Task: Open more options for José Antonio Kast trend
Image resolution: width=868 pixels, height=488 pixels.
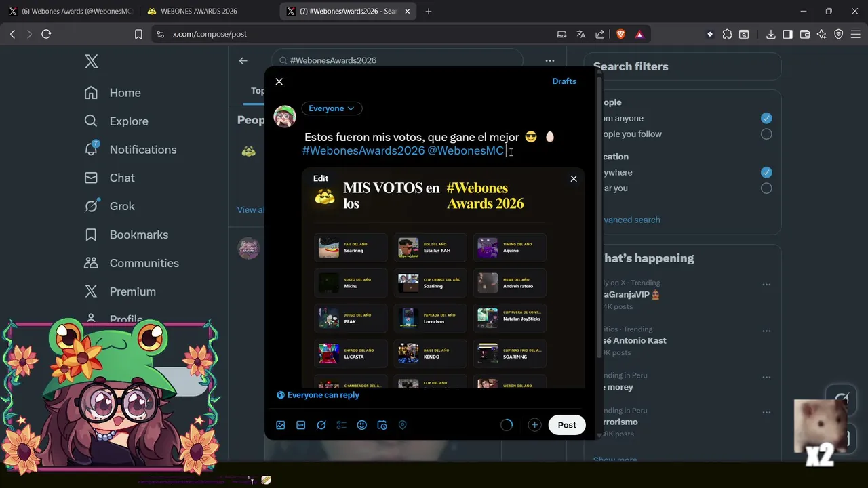Action: pyautogui.click(x=766, y=331)
